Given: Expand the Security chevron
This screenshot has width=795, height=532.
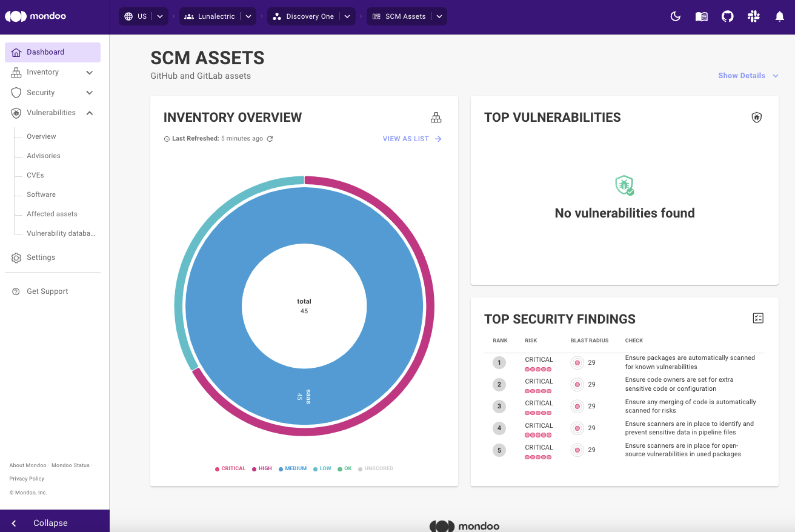Looking at the screenshot, I should (x=90, y=93).
